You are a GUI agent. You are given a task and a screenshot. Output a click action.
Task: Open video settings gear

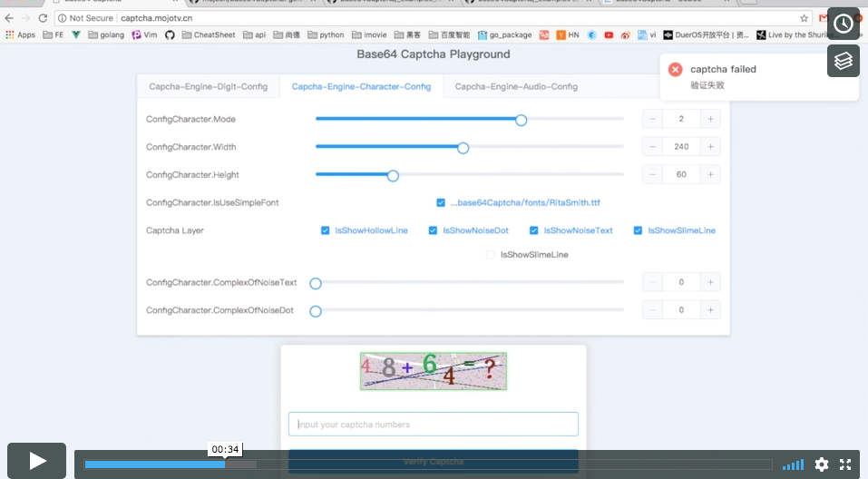tap(822, 464)
